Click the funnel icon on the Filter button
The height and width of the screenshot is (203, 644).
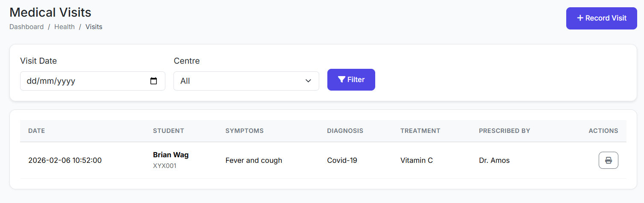pos(341,79)
